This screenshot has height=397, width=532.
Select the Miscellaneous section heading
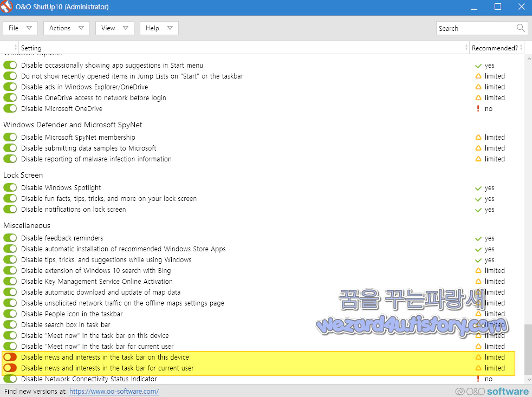click(27, 225)
